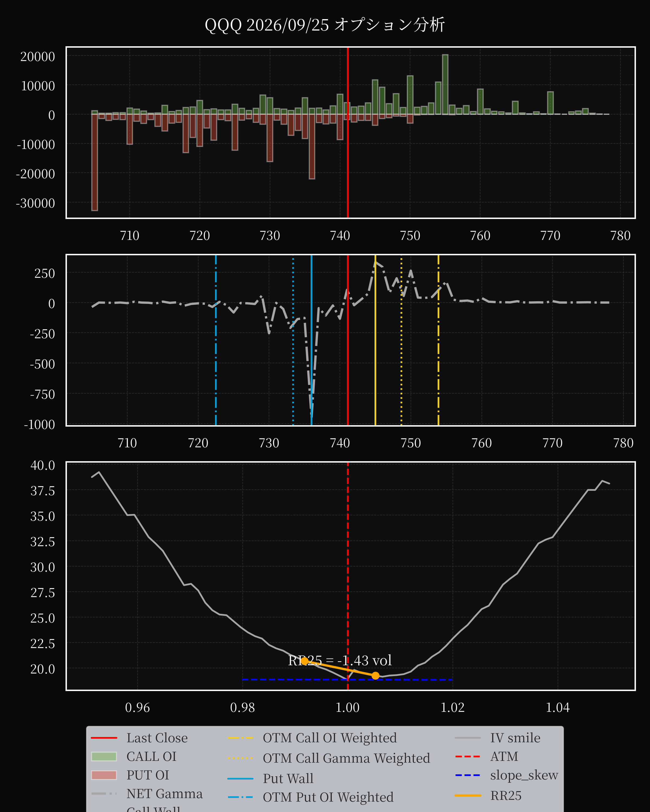Viewport: 650px width, 812px height.
Task: Click the "20000" y-axis label in the OI chart
Action: (x=38, y=57)
